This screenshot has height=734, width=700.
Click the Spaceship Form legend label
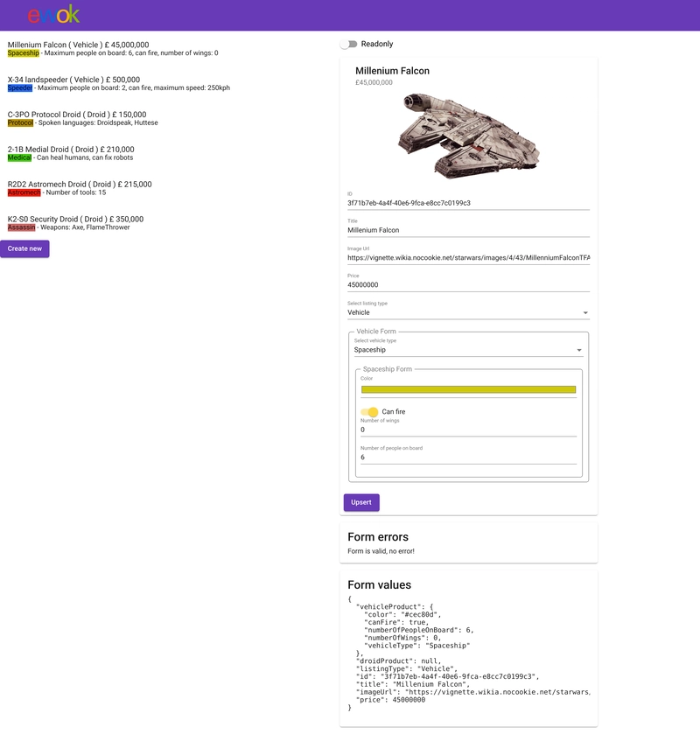(388, 369)
